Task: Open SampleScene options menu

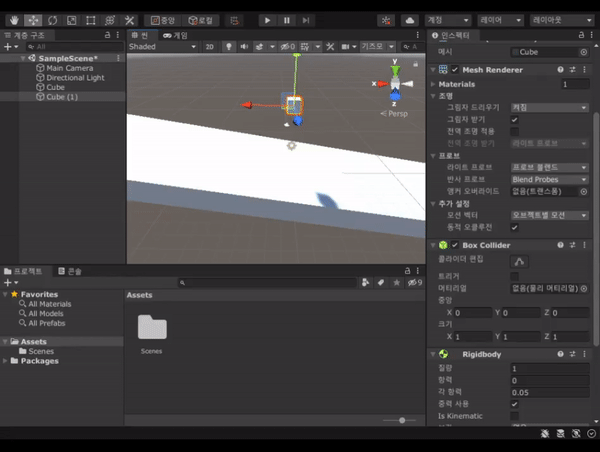Action: (118, 58)
